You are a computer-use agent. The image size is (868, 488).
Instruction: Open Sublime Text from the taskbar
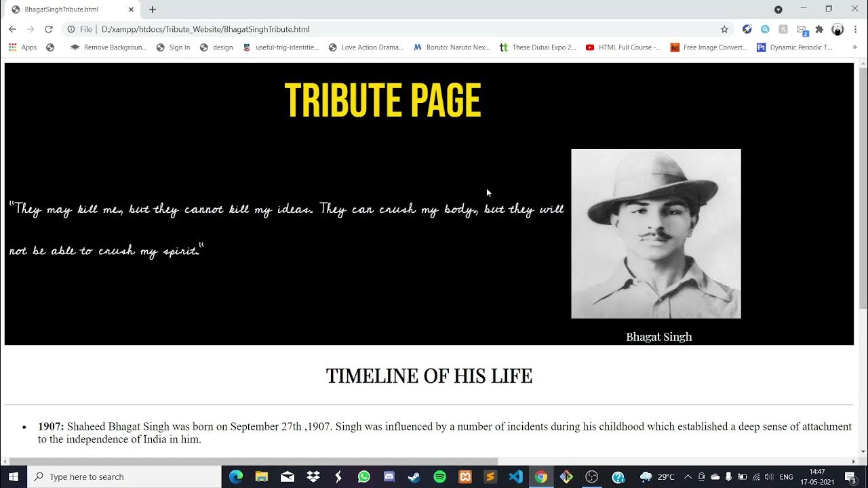490,476
